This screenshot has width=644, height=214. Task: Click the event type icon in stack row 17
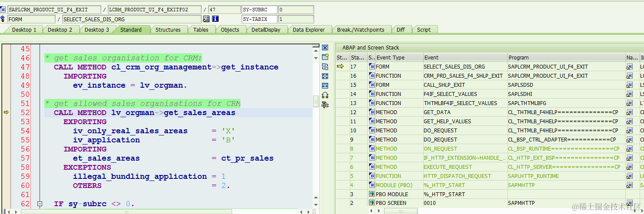(x=372, y=66)
